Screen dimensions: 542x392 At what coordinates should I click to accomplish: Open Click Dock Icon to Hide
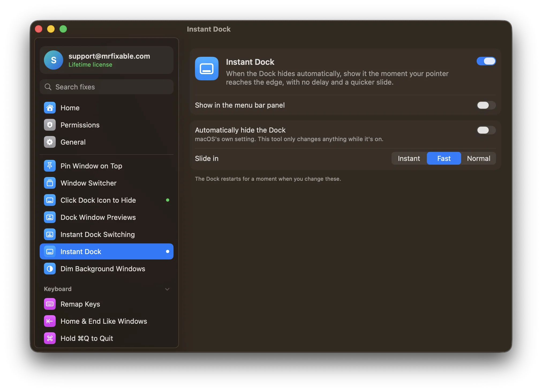107,200
